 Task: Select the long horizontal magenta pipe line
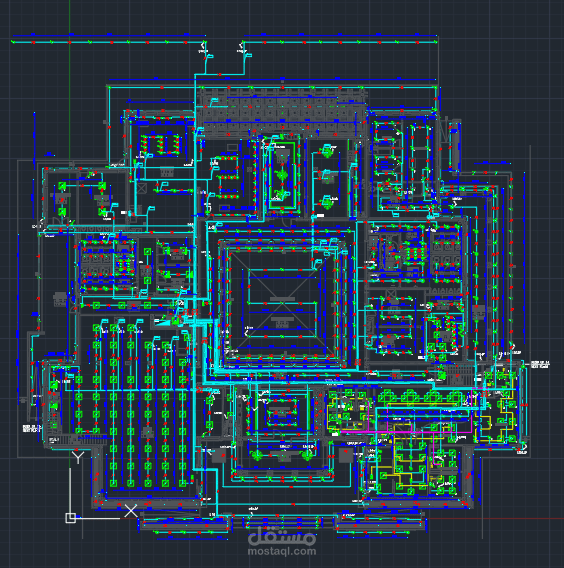[x=405, y=432]
